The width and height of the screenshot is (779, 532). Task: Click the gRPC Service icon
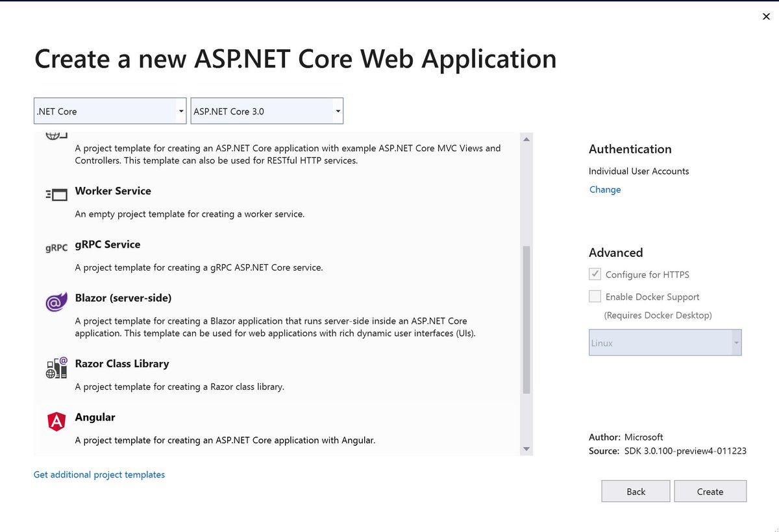click(56, 248)
